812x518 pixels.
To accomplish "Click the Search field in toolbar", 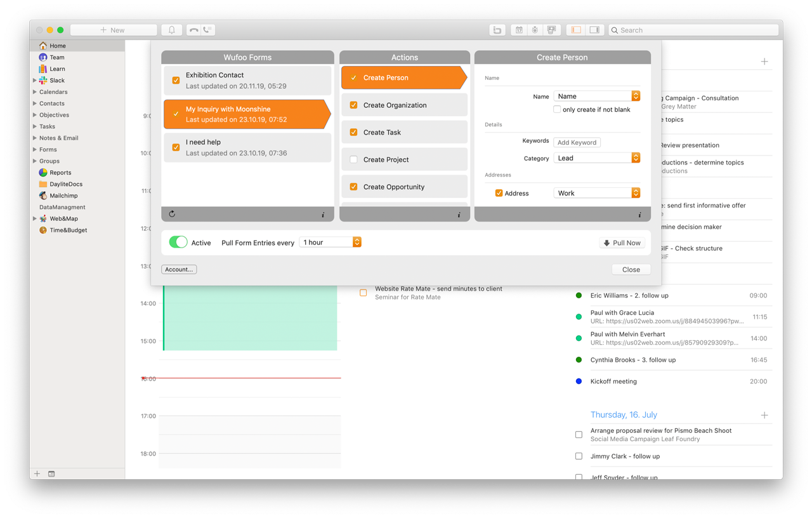I will tap(693, 30).
